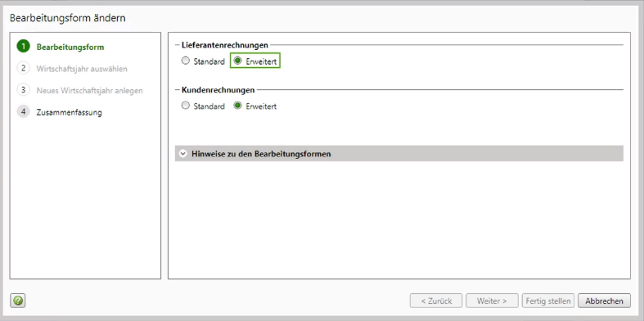The image size is (644, 321).
Task: Click the step 3 number circle
Action: [24, 89]
